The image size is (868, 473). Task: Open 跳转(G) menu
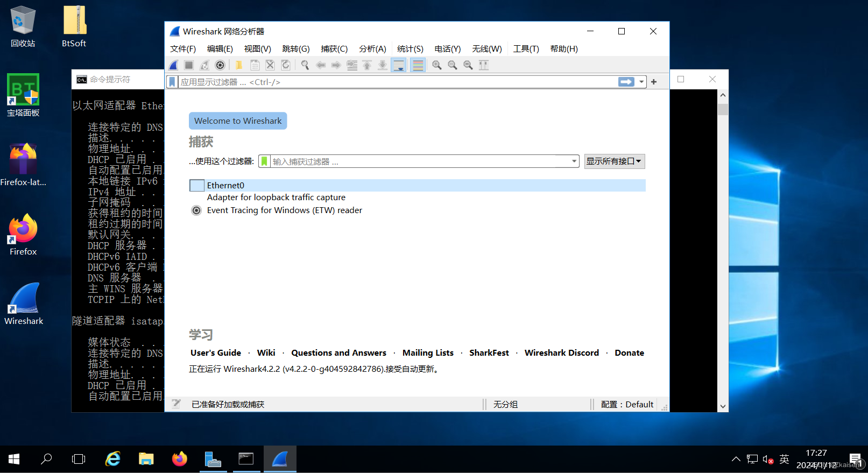click(296, 49)
